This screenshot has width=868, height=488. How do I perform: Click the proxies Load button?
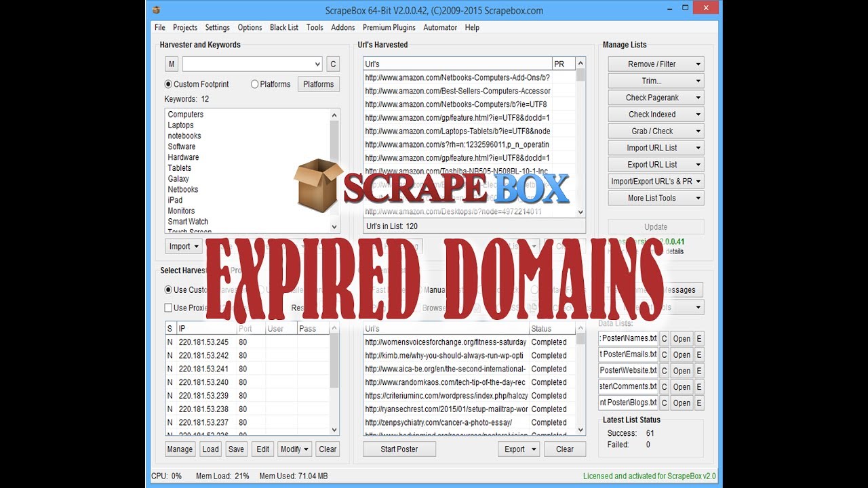point(211,449)
